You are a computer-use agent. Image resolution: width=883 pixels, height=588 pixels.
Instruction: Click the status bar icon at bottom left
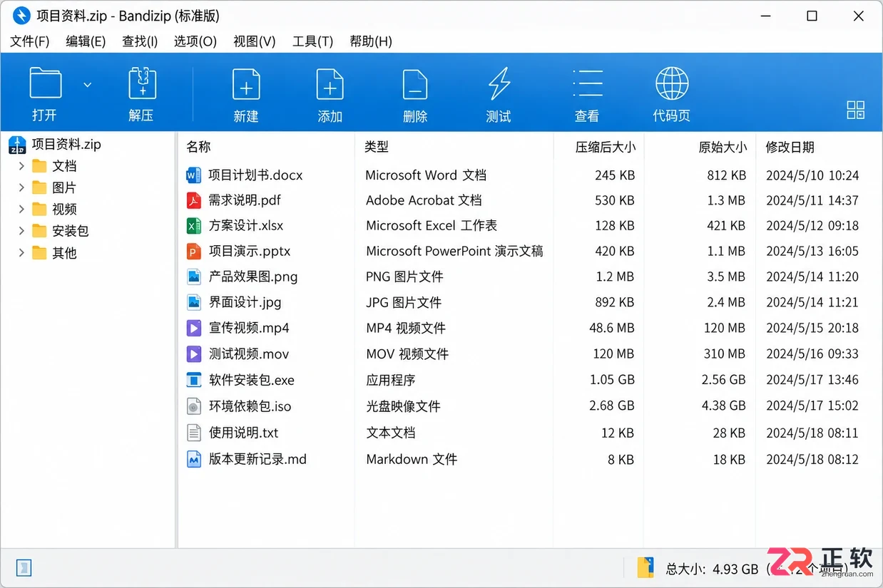(x=25, y=568)
